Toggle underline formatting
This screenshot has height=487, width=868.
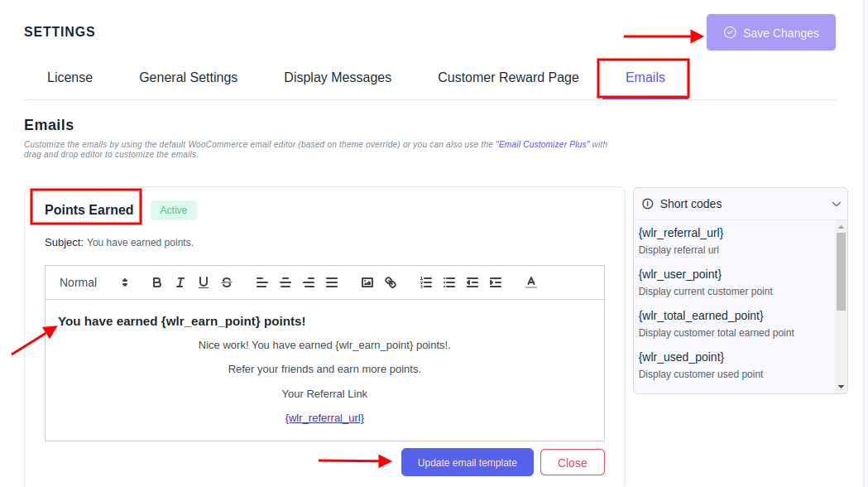pos(204,282)
